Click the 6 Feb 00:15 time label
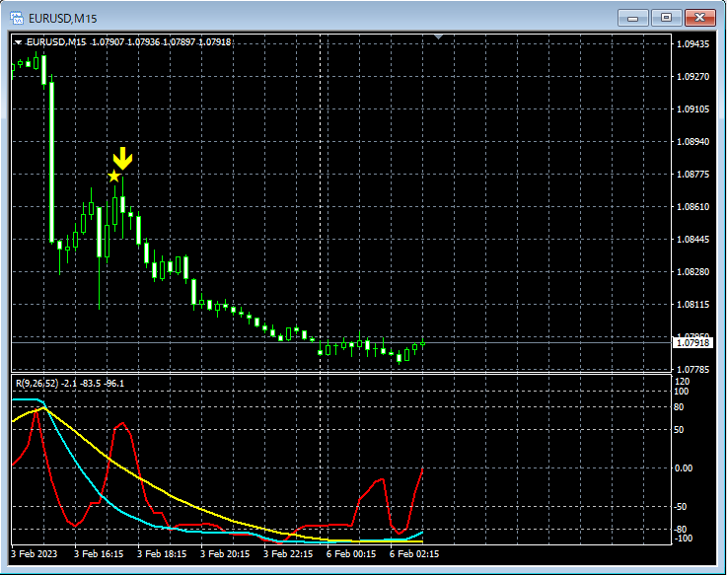This screenshot has width=728, height=575. 351,553
